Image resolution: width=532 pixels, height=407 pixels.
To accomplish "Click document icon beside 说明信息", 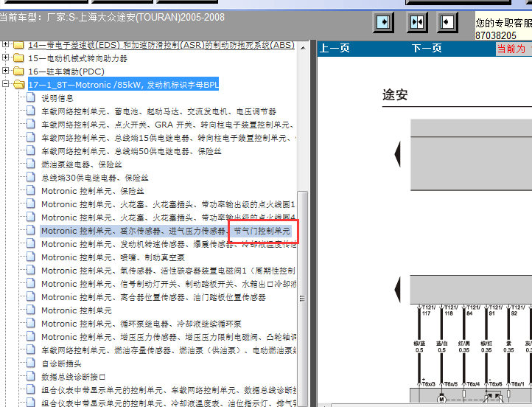I will tap(30, 98).
